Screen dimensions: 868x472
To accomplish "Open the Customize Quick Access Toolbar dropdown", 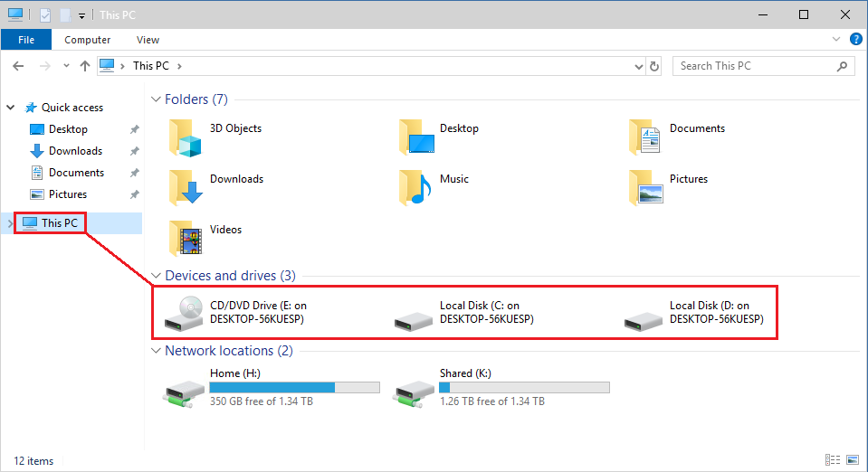I will pyautogui.click(x=81, y=15).
